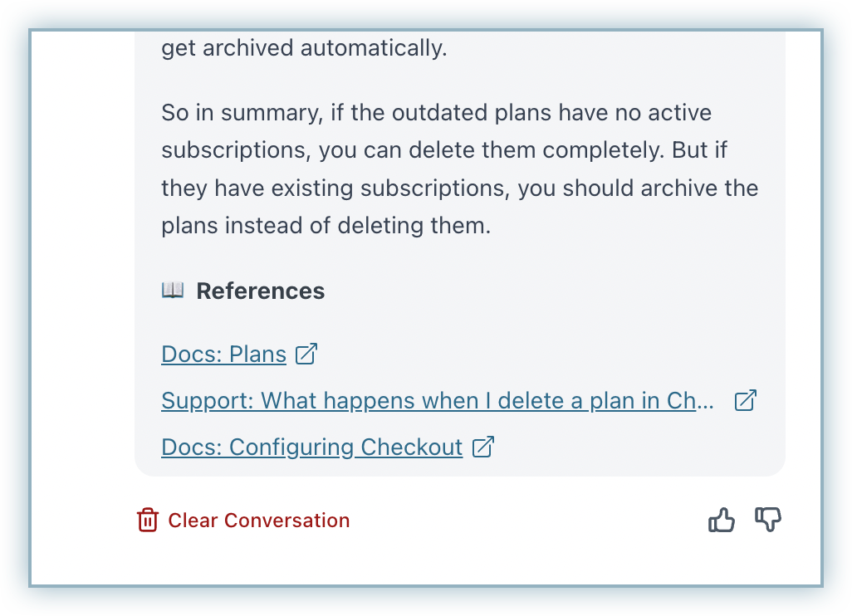The height and width of the screenshot is (616, 852).
Task: Follow the Docs: Configuring Checkout link
Action: tap(312, 447)
